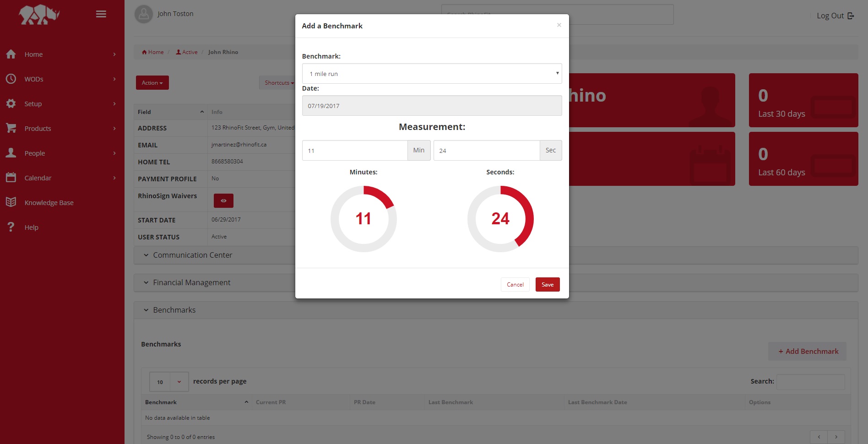Open the Calendar icon

11,178
